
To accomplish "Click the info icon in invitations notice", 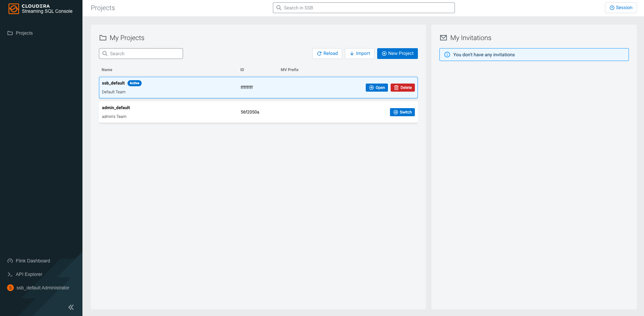I will click(447, 55).
